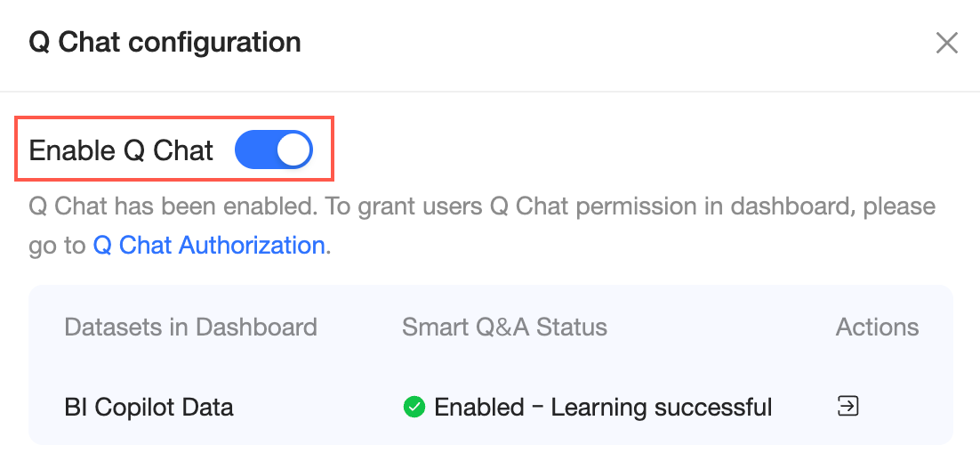
Task: Click the Enable Q Chat label text
Action: point(122,150)
